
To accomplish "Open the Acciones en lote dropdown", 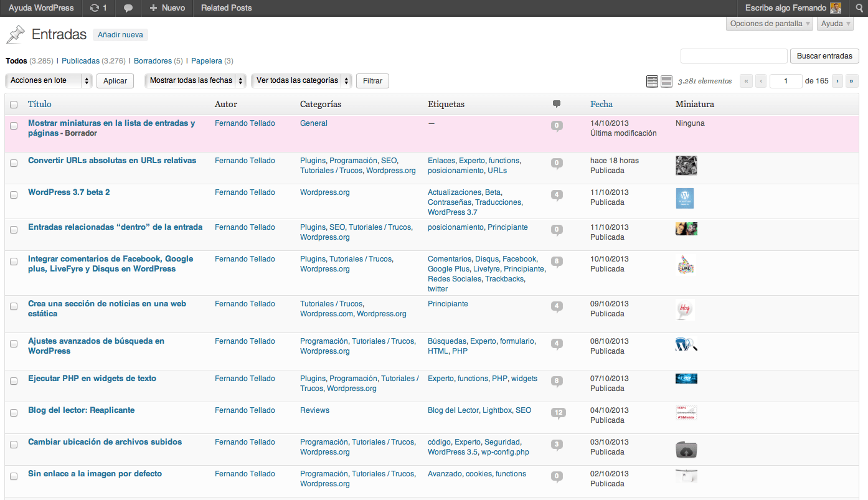I will coord(49,81).
